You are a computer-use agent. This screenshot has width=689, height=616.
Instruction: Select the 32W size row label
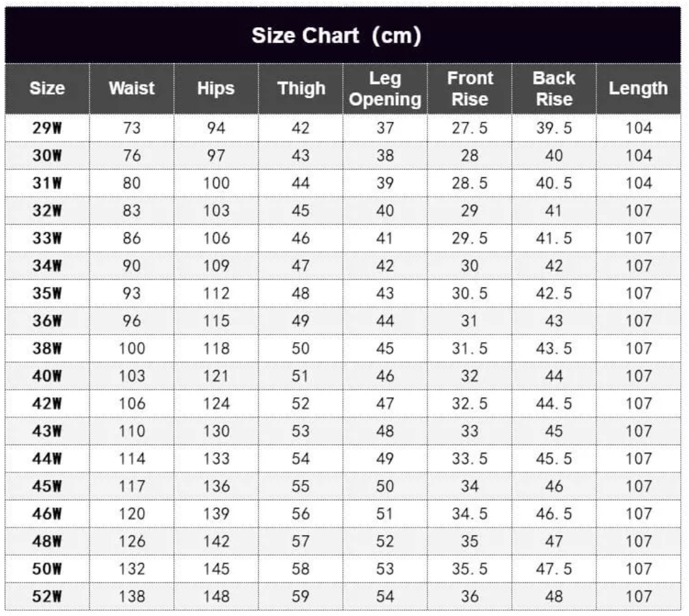[47, 210]
